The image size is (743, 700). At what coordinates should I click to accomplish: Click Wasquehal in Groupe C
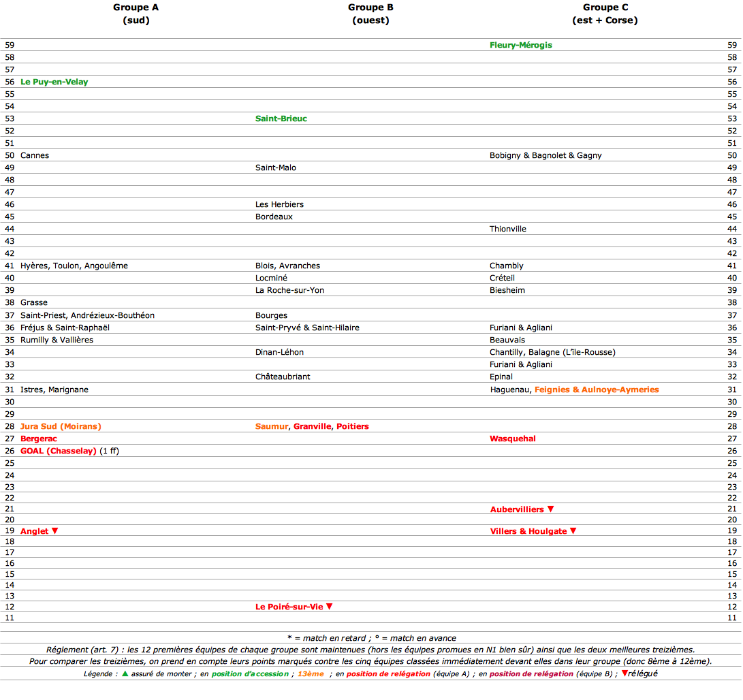513,439
